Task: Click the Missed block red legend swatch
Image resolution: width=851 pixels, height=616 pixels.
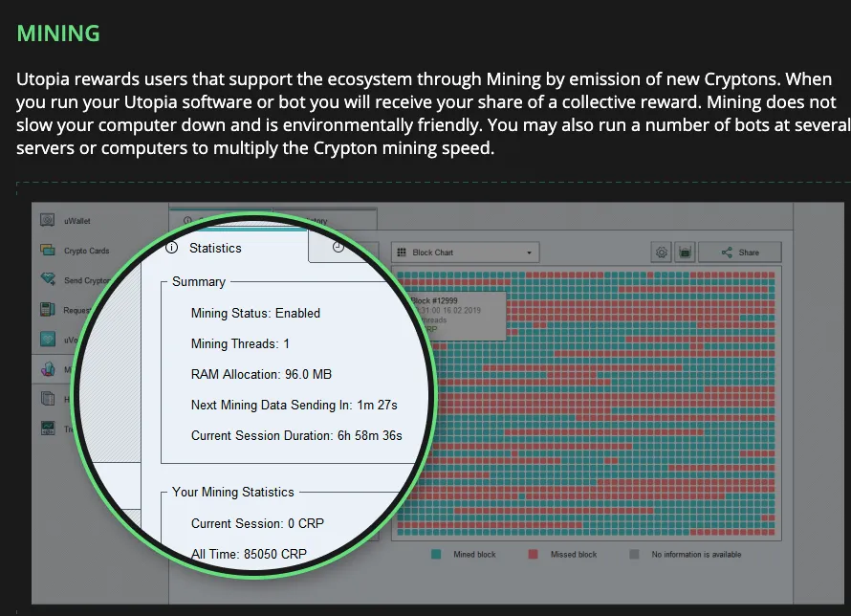Action: click(533, 554)
